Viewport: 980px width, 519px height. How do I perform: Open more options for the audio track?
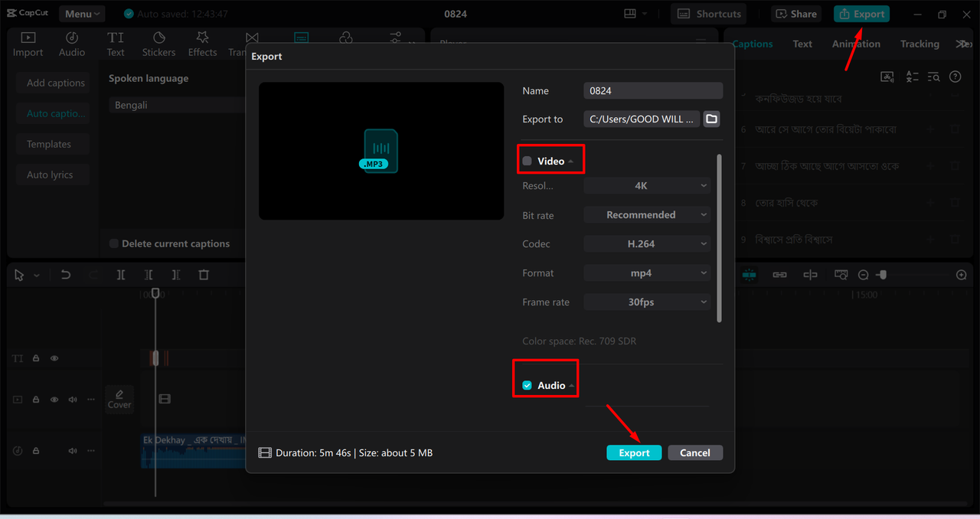(x=91, y=451)
